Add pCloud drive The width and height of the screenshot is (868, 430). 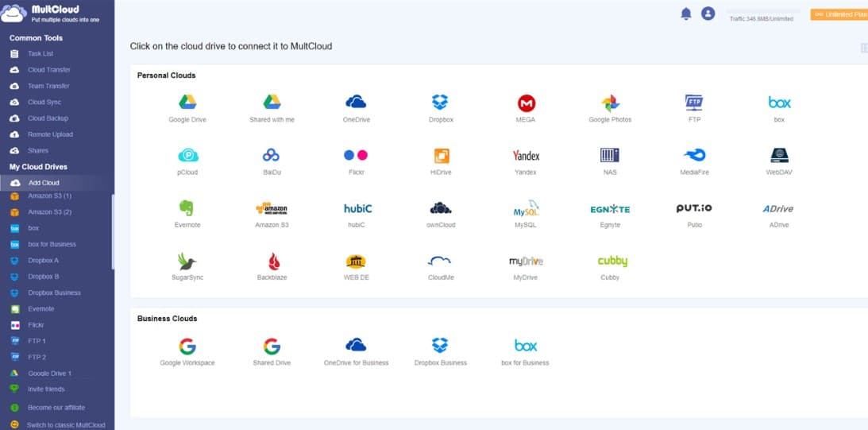187,161
